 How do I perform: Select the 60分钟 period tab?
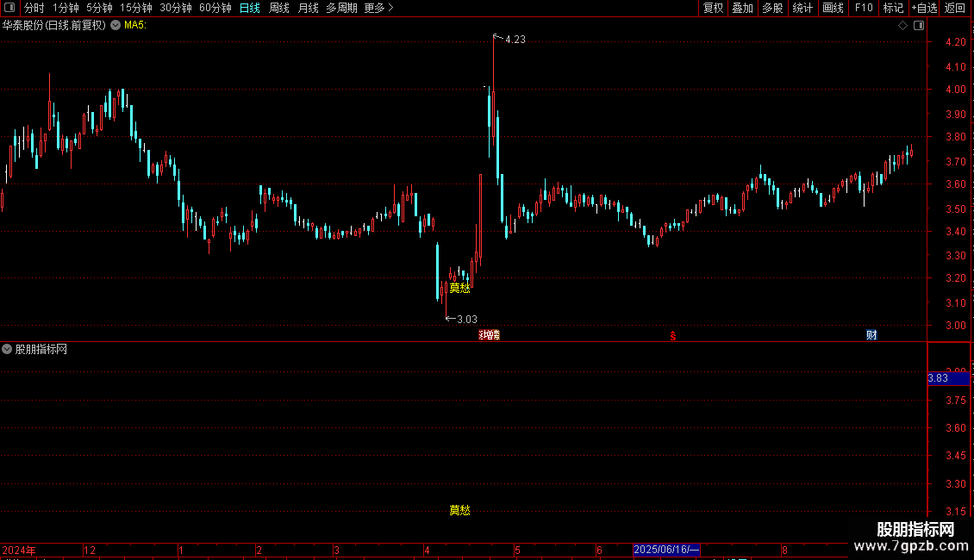click(x=215, y=8)
